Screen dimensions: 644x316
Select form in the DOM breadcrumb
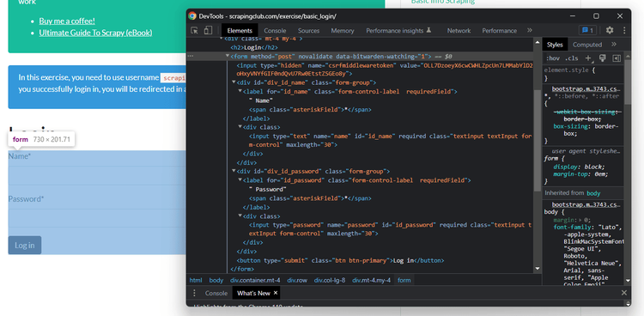[x=404, y=280]
